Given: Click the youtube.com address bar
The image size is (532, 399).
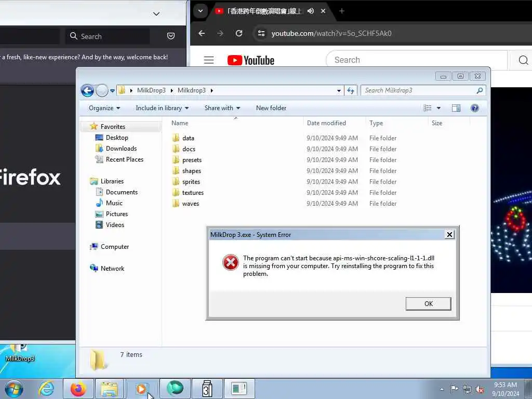Looking at the screenshot, I should pos(331,33).
